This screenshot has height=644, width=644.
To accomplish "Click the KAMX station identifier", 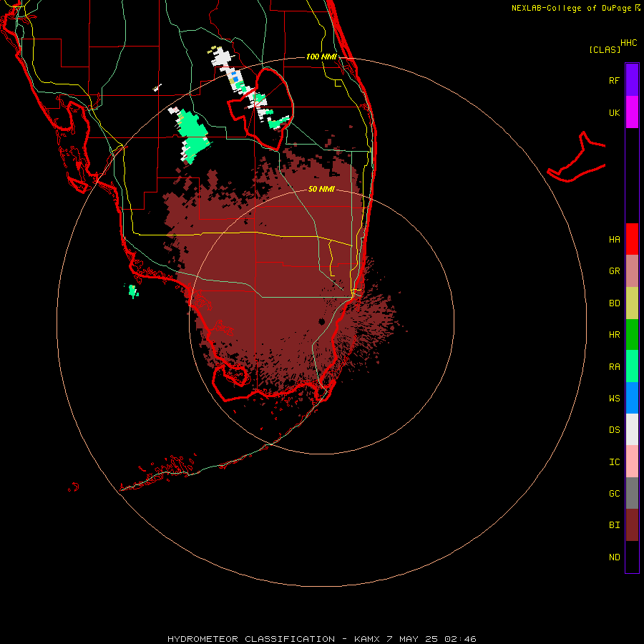I will [367, 639].
